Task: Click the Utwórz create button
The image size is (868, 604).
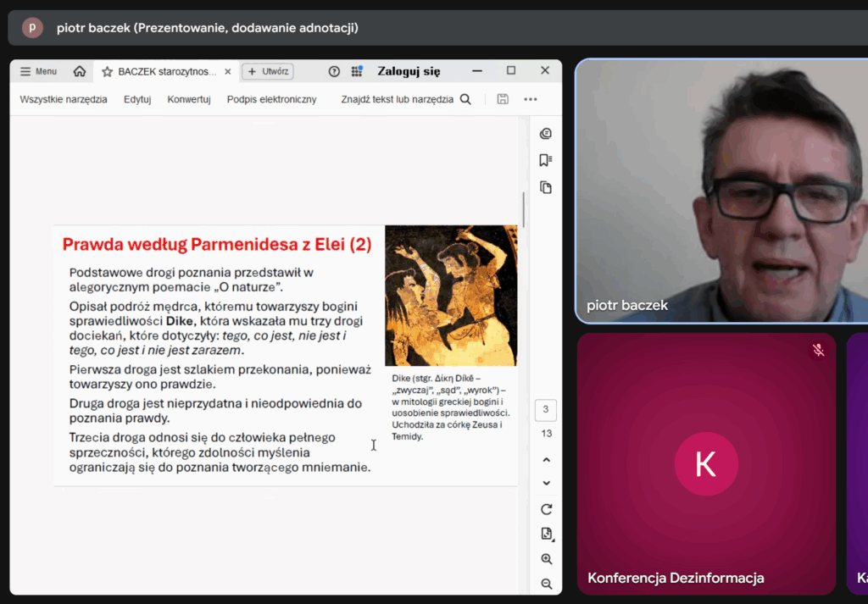Action: click(x=268, y=71)
